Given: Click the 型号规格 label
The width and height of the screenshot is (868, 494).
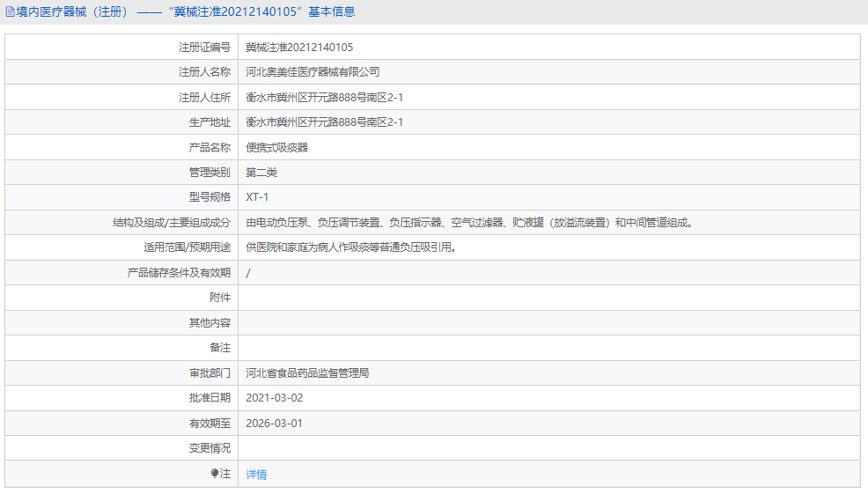Looking at the screenshot, I should 210,197.
